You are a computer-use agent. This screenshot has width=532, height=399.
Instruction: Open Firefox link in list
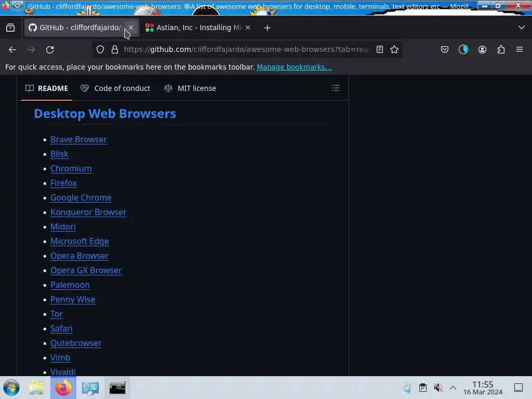[x=63, y=183]
